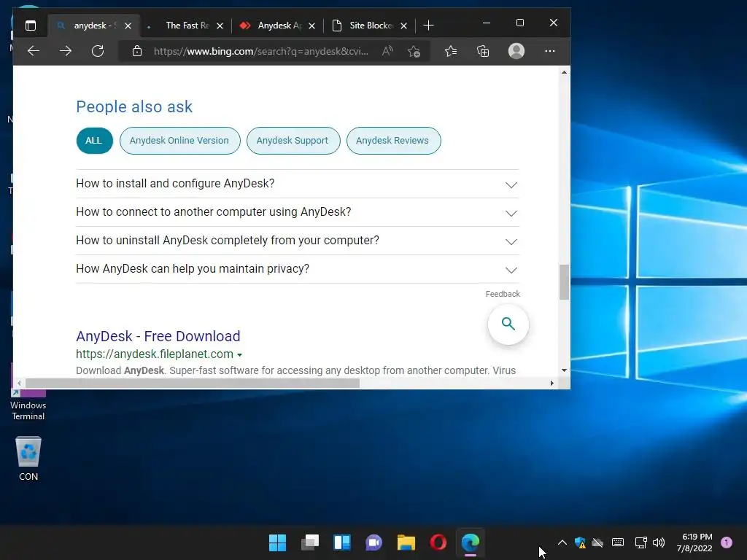747x560 pixels.
Task: Open the profile avatar menu
Action: coord(516,51)
